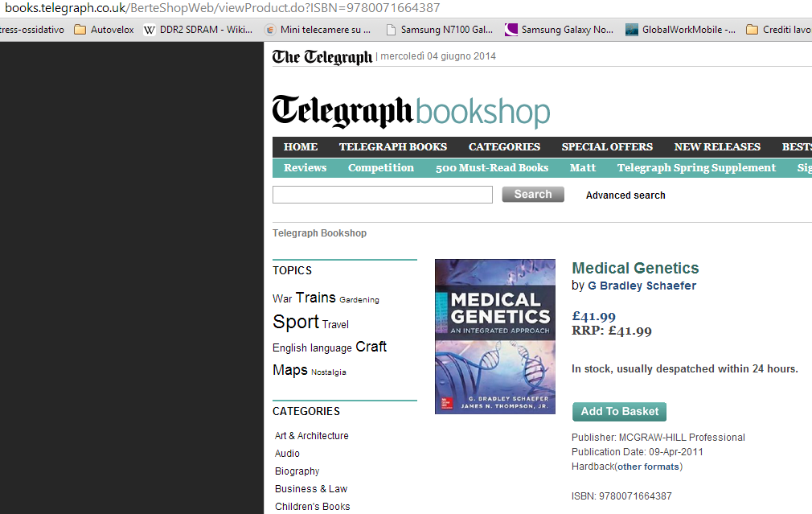Open the Autovelox bookmark folder
Screen dimensions: 812x514
pyautogui.click(x=104, y=30)
